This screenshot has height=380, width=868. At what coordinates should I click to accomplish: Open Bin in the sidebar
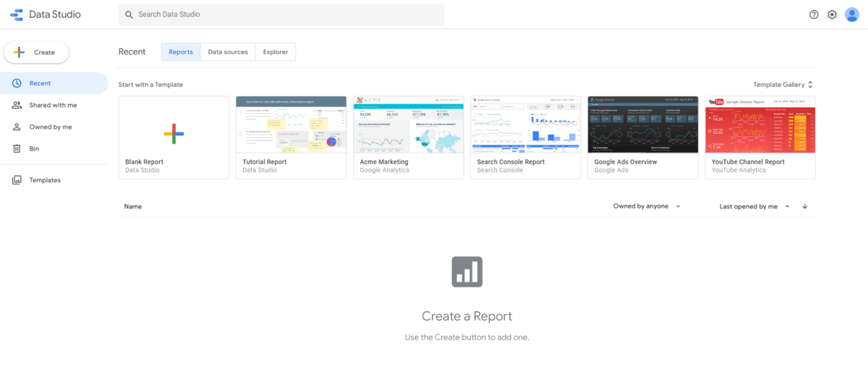click(x=54, y=148)
